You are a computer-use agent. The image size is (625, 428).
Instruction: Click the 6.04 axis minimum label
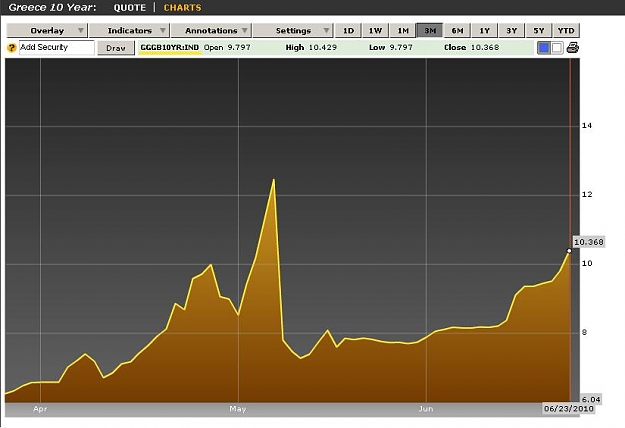(591, 399)
